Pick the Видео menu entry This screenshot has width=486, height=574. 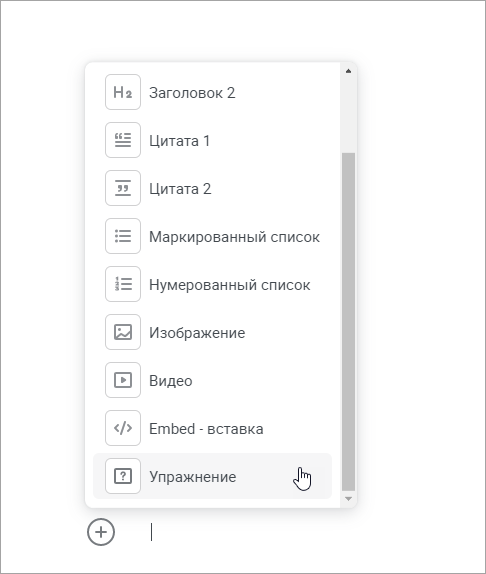point(212,380)
